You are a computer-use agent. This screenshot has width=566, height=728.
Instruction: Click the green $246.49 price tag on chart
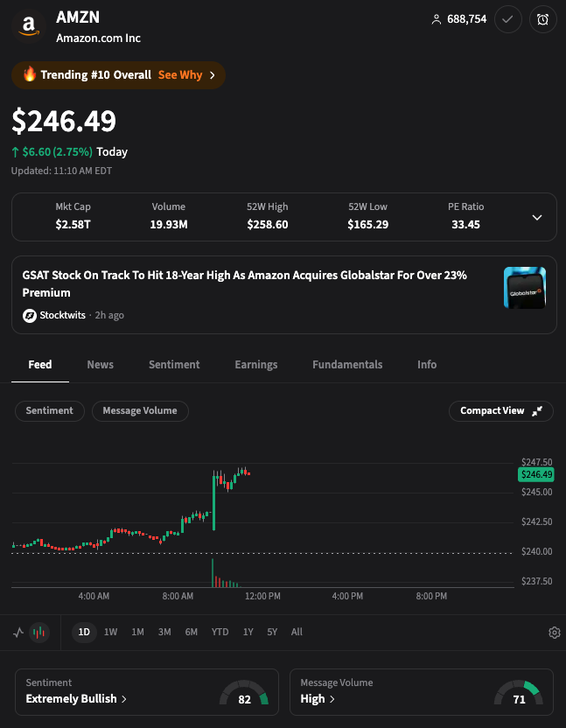pos(536,474)
